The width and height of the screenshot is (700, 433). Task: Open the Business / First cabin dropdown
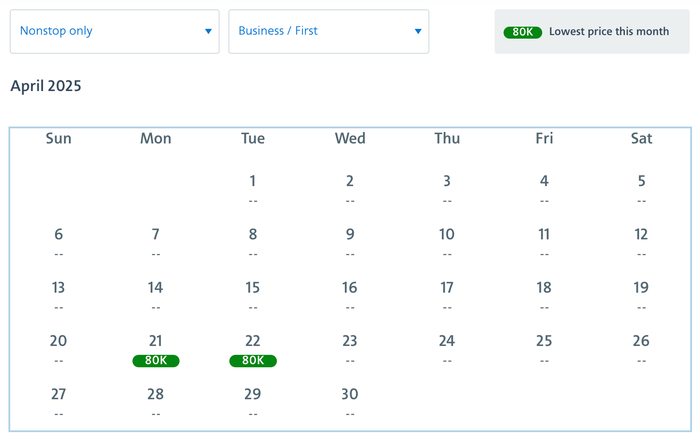point(329,31)
